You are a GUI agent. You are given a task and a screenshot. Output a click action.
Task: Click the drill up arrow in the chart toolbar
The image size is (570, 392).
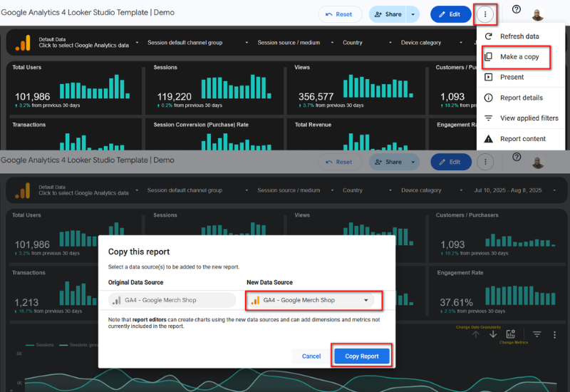(x=476, y=334)
